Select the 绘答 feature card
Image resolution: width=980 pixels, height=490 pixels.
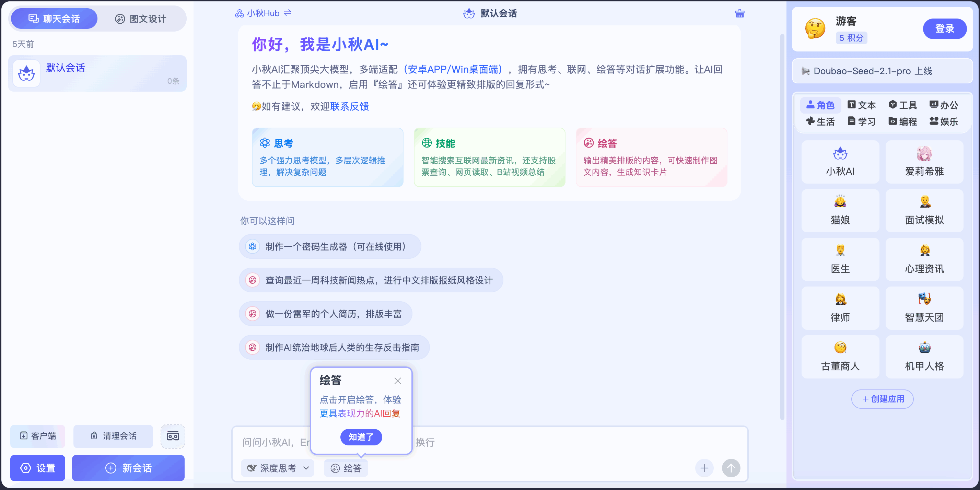[x=651, y=157]
